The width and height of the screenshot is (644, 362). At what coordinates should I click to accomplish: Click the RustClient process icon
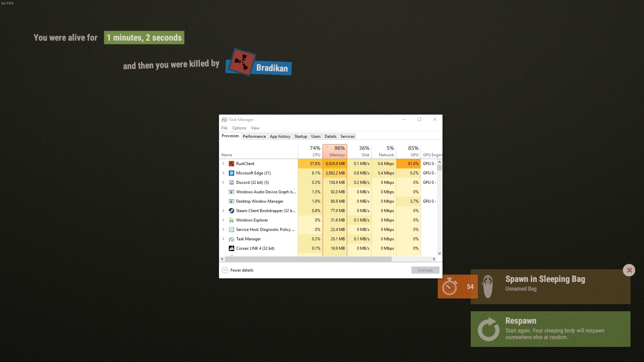(x=231, y=164)
